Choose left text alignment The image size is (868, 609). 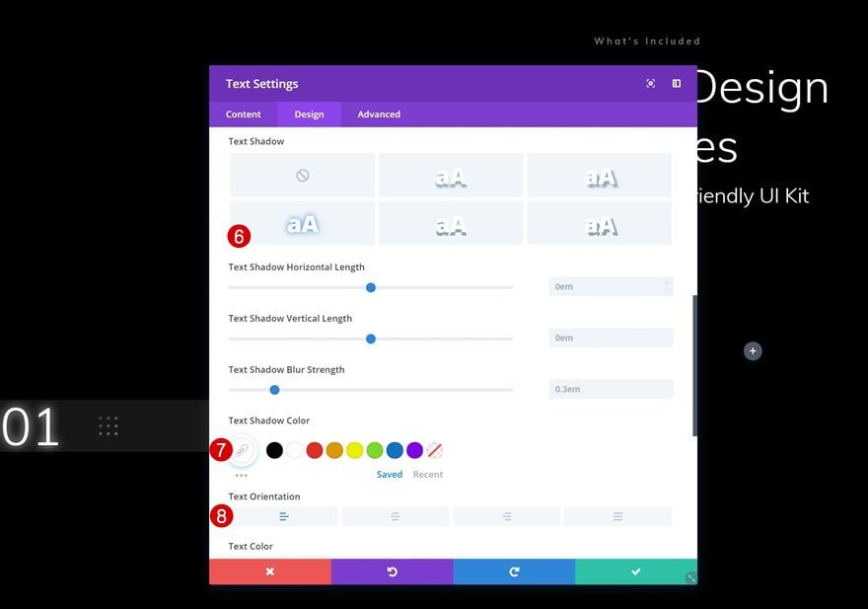pyautogui.click(x=284, y=516)
